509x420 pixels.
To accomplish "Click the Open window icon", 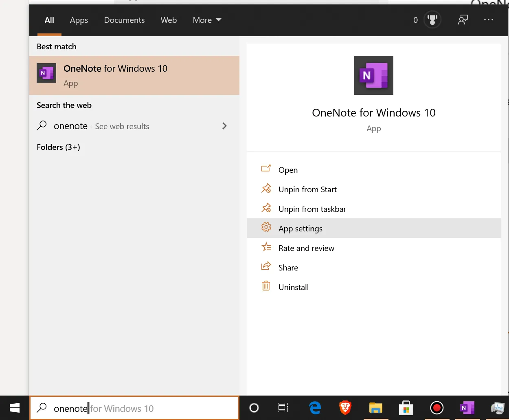I will click(x=266, y=168).
